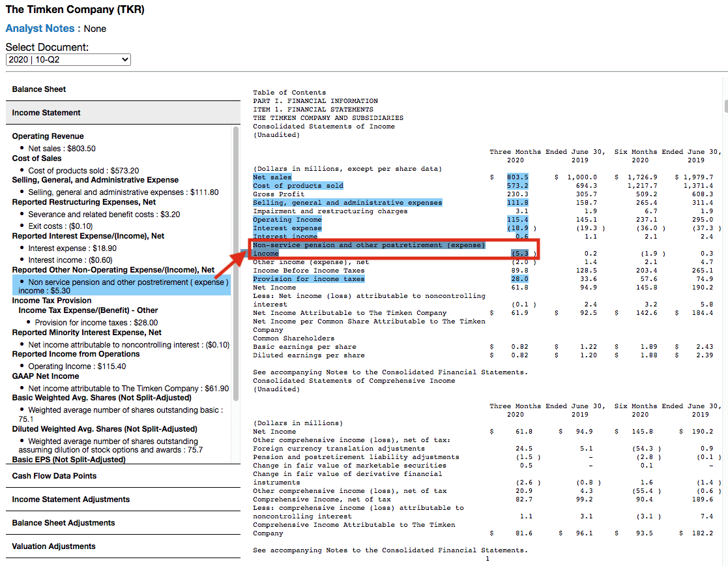The height and width of the screenshot is (566, 728).
Task: Expand the Balance Sheet Adjustments section
Action: 123,523
